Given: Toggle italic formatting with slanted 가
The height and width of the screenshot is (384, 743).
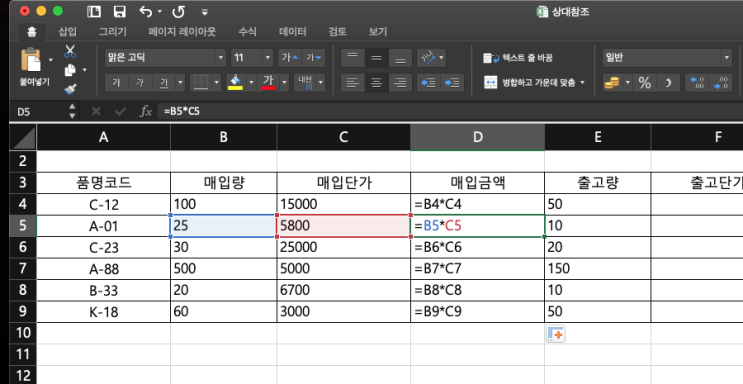Looking at the screenshot, I should [140, 82].
